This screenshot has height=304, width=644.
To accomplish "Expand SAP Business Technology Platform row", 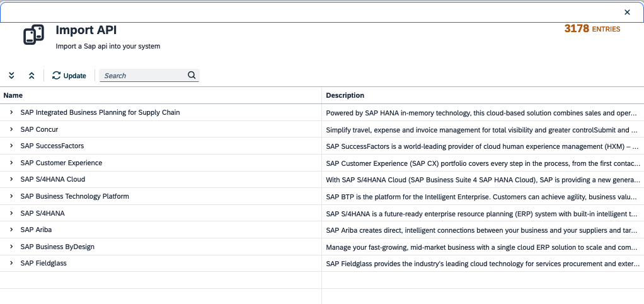I will [11, 196].
